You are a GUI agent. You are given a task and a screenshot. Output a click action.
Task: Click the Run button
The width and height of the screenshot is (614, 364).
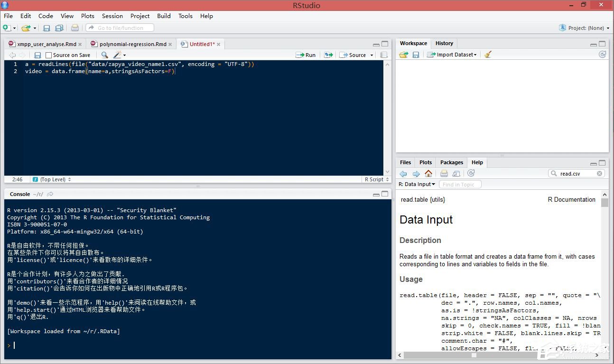pyautogui.click(x=306, y=55)
